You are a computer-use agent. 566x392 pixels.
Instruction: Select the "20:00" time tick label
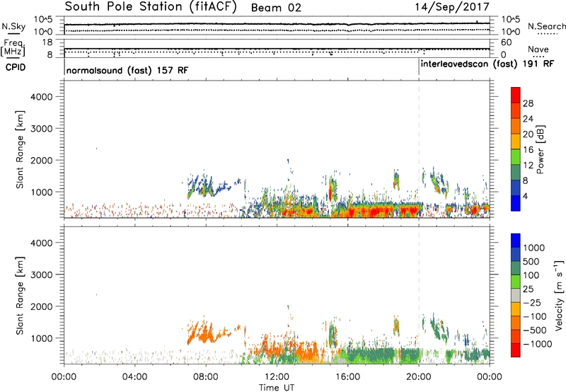point(419,377)
